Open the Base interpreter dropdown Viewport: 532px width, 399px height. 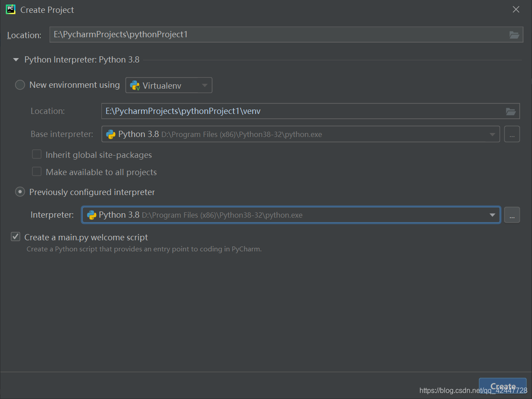point(301,134)
